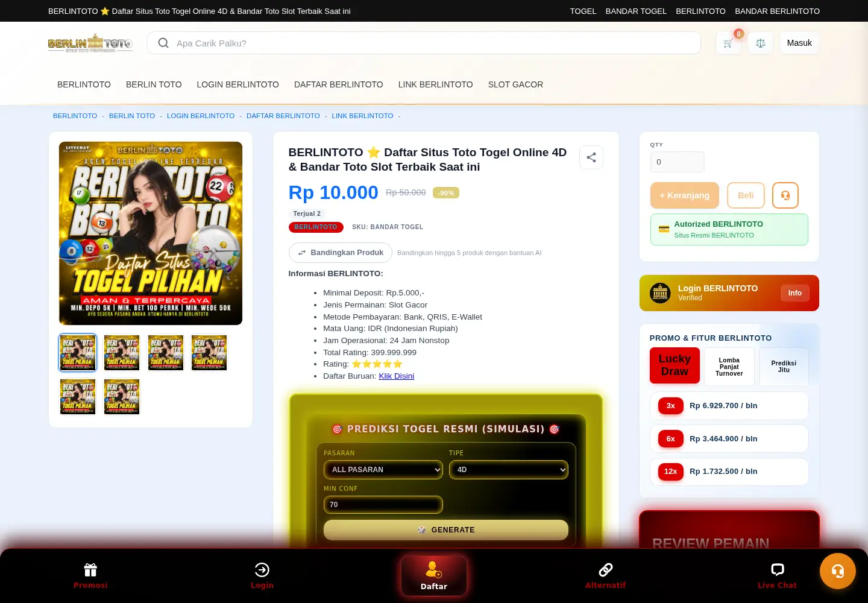Click the Login arrow icon in bottom bar

coord(262,570)
